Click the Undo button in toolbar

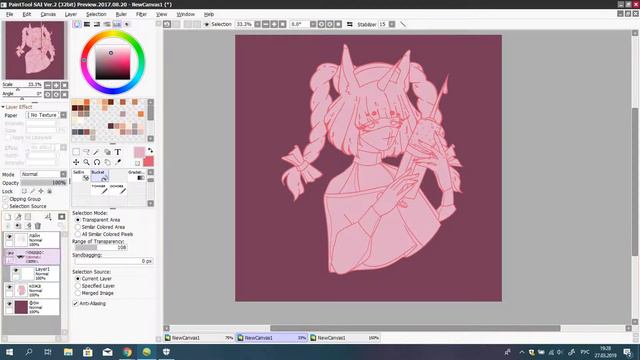click(x=167, y=24)
